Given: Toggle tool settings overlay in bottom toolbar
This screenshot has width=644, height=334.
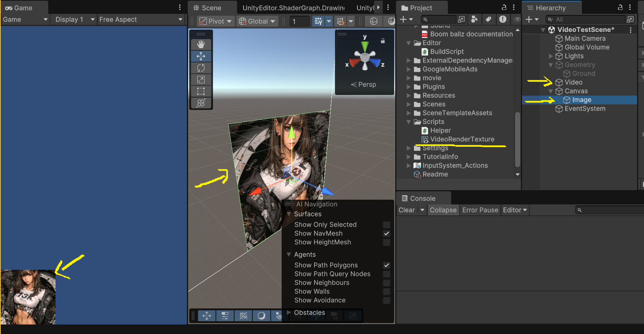Looking at the screenshot, I should [225, 316].
